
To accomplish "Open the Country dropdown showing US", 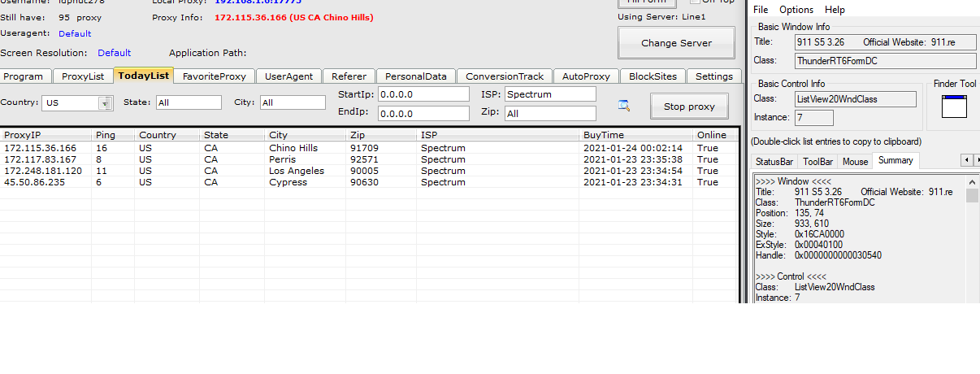I will click(x=105, y=102).
